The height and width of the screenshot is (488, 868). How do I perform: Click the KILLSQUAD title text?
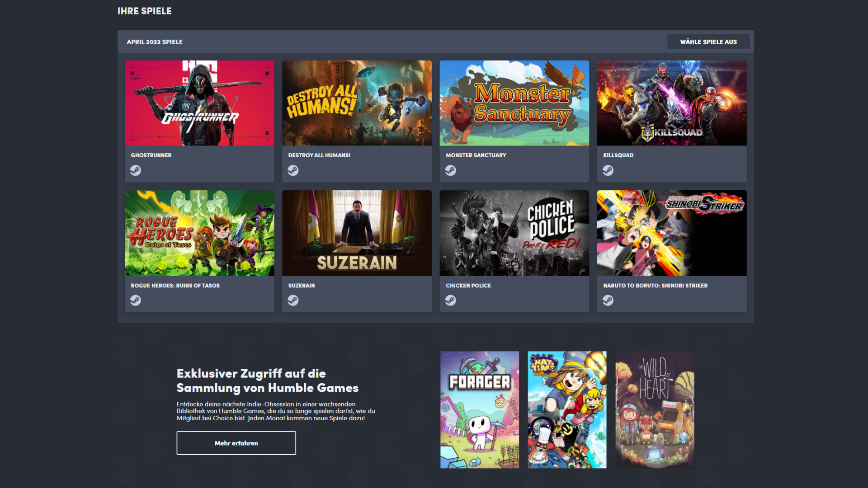coord(618,155)
